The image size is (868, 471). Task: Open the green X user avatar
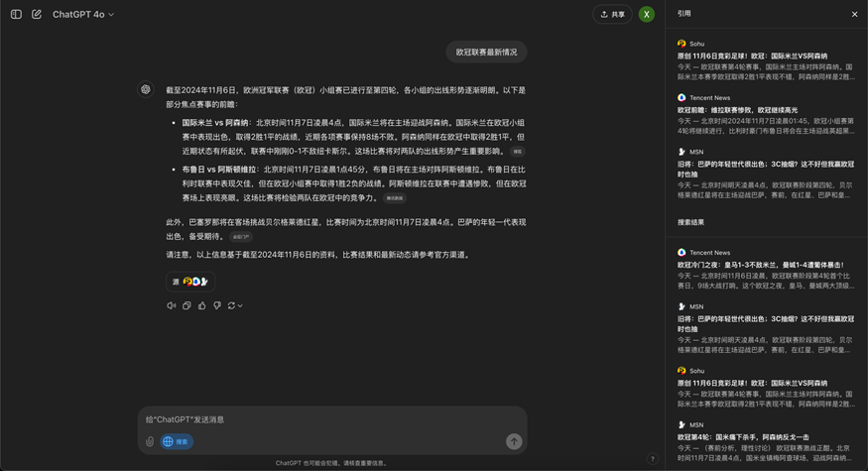(646, 15)
